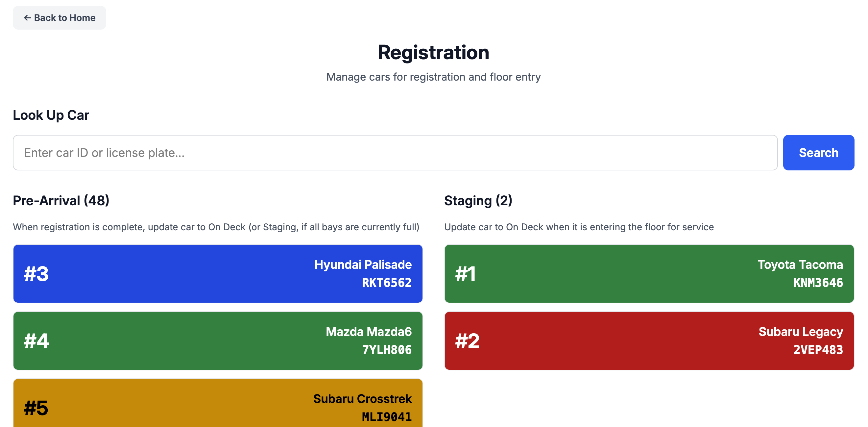Click the blue Search button

click(x=818, y=153)
